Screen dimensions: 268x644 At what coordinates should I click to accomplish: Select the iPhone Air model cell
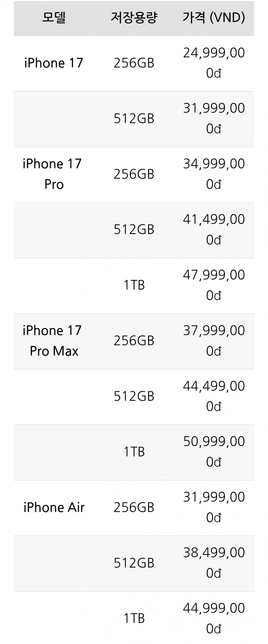(x=54, y=507)
